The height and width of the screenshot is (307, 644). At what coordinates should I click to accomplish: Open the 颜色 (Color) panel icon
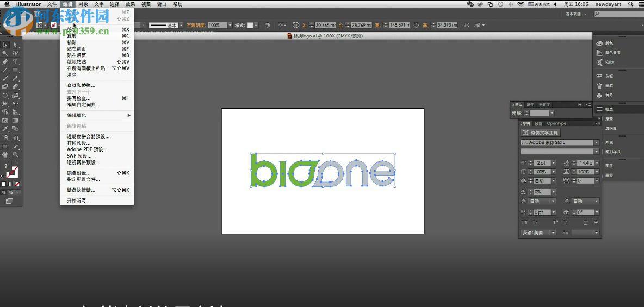tap(599, 43)
